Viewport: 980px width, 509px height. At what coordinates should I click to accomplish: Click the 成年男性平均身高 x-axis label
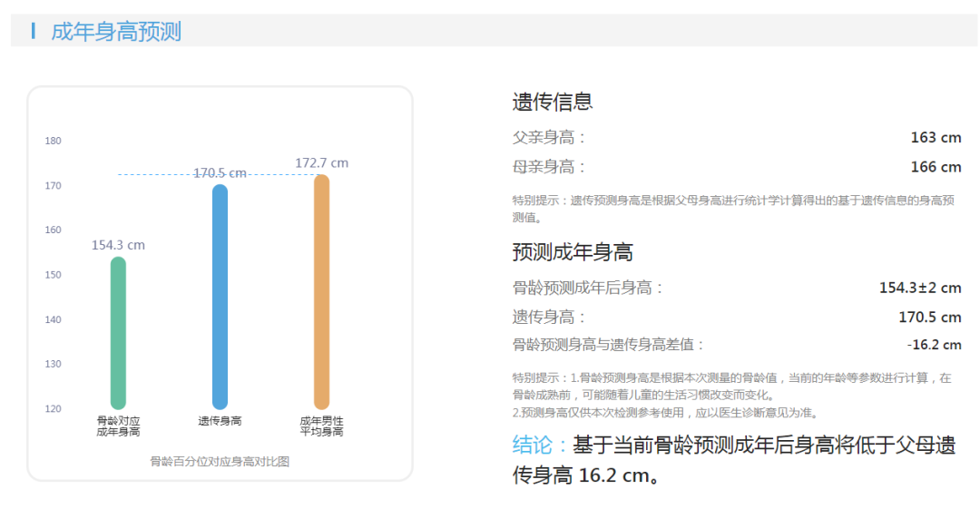(321, 426)
